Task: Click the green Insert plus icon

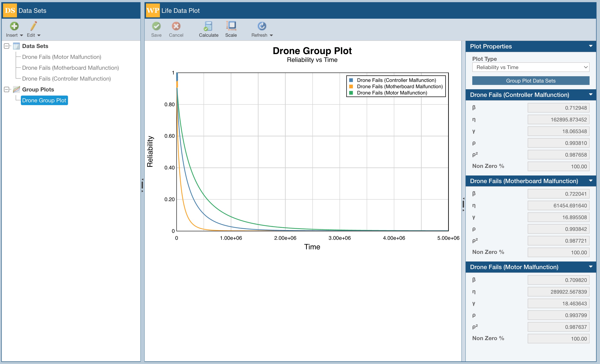Action: pos(14,26)
